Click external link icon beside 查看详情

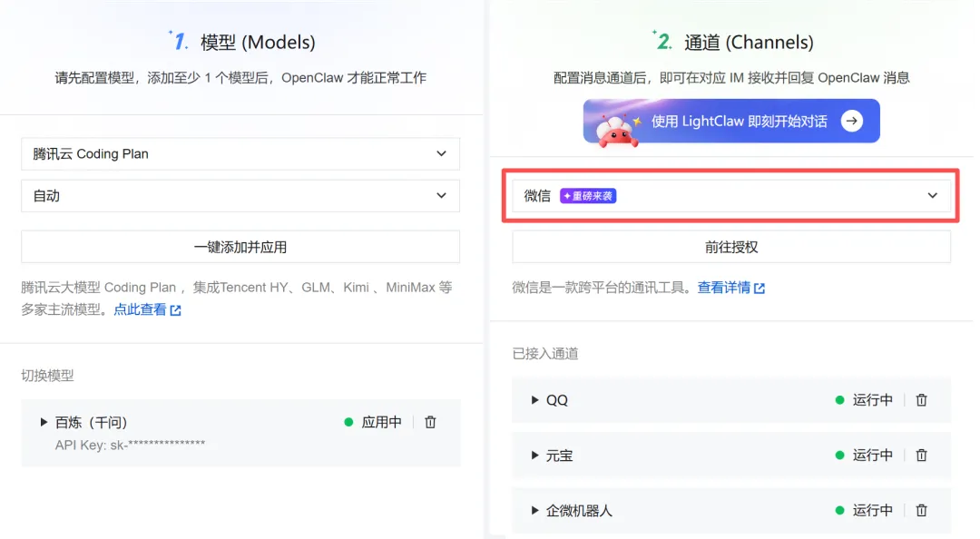point(759,289)
